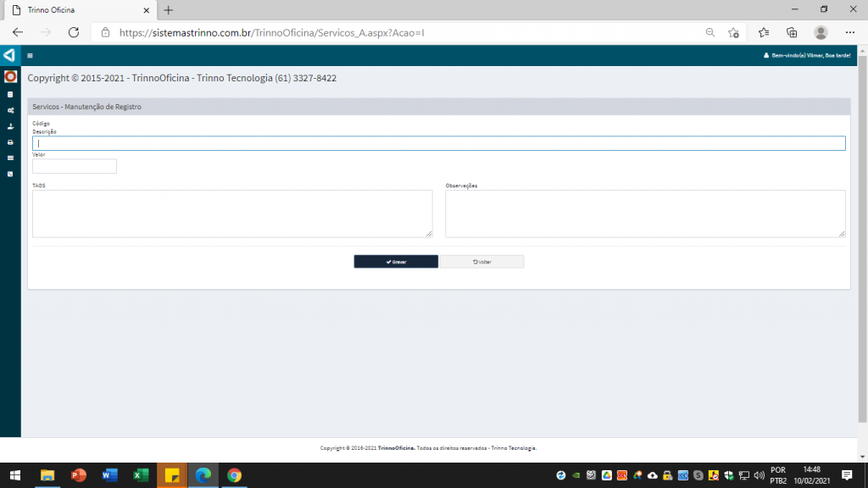The width and height of the screenshot is (868, 488).
Task: Open a new browser tab
Action: [x=168, y=10]
